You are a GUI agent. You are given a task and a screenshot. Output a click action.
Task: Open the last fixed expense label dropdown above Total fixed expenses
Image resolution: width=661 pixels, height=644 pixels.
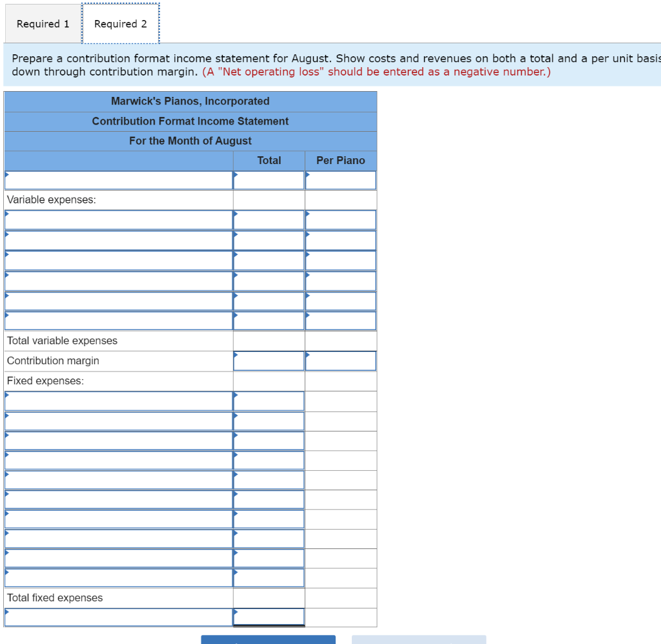tap(119, 577)
